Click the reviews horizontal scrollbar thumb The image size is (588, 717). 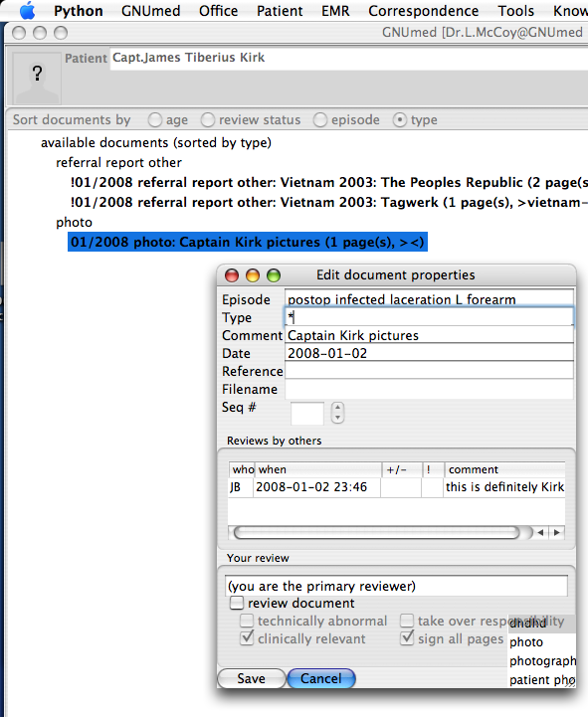pyautogui.click(x=377, y=532)
